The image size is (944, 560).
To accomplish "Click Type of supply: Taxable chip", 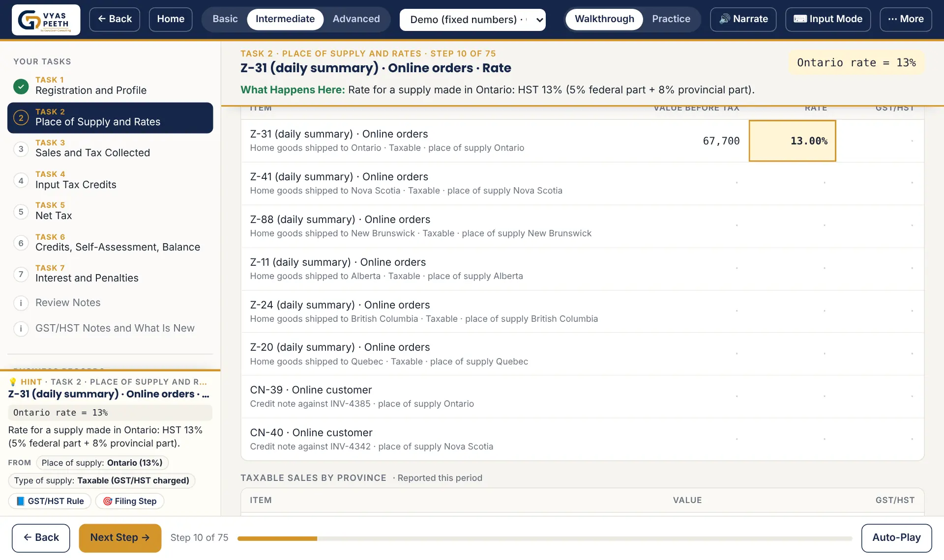I will (102, 480).
